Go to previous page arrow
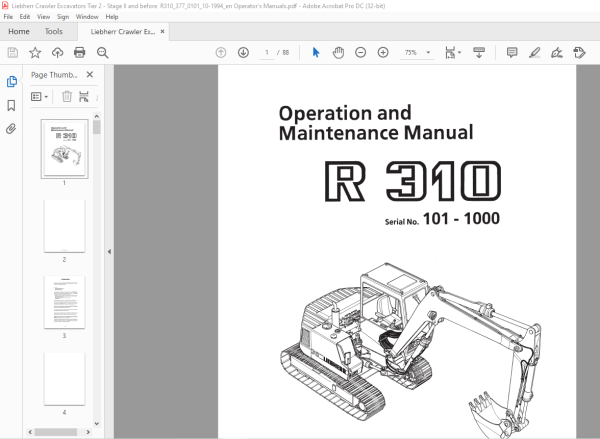Viewport: 600px width, 439px height. click(x=221, y=52)
